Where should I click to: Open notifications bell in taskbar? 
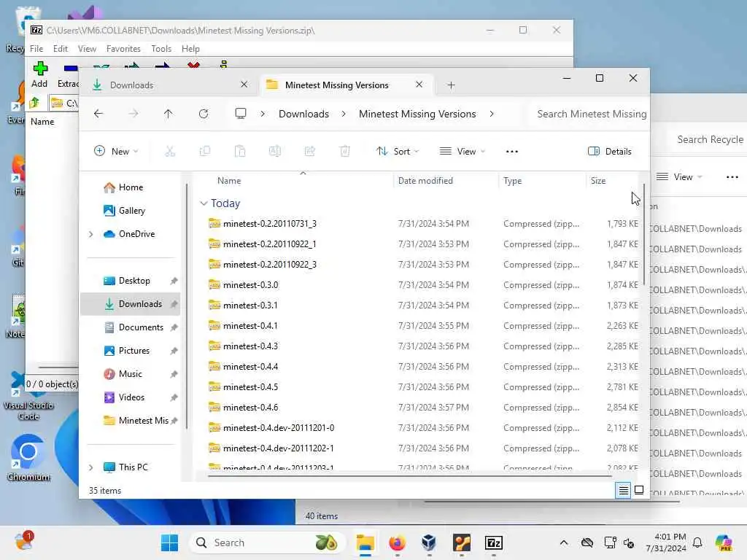(697, 542)
